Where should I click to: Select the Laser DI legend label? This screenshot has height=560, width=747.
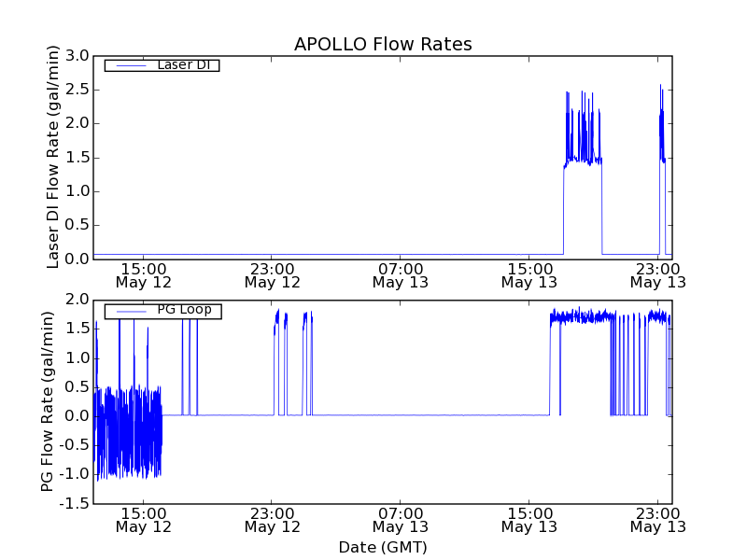[x=183, y=65]
